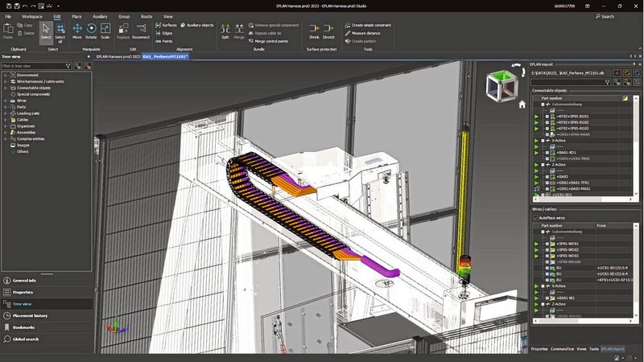This screenshot has height=362, width=644.
Task: Toggle the checkbox next to +KF02+SP05-BG01
Action: coord(547,116)
